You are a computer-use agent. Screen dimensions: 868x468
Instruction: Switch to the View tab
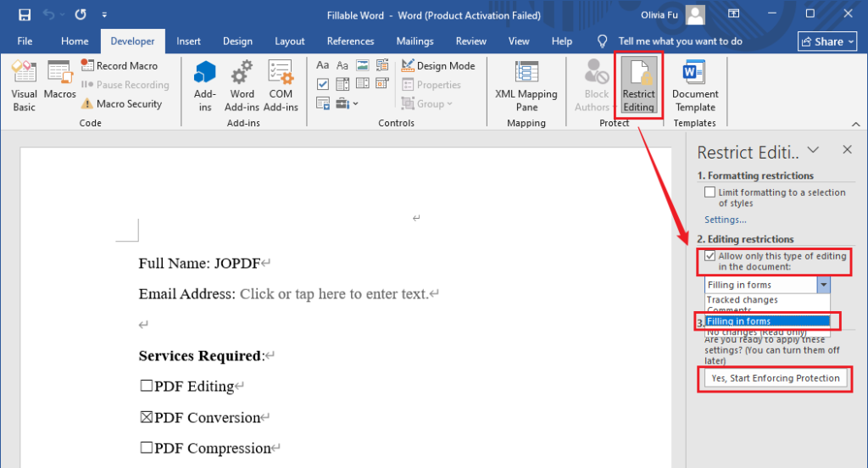coord(519,42)
